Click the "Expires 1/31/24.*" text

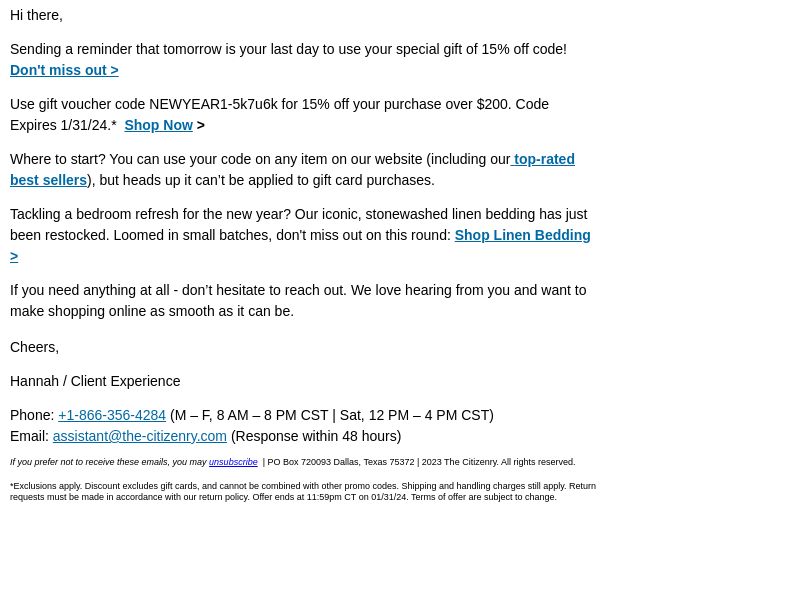[x=63, y=125]
